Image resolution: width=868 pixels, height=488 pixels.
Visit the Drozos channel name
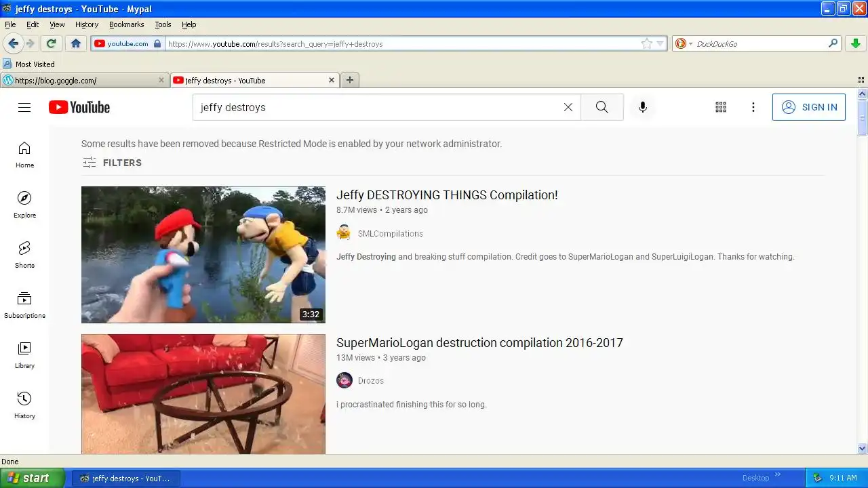371,381
